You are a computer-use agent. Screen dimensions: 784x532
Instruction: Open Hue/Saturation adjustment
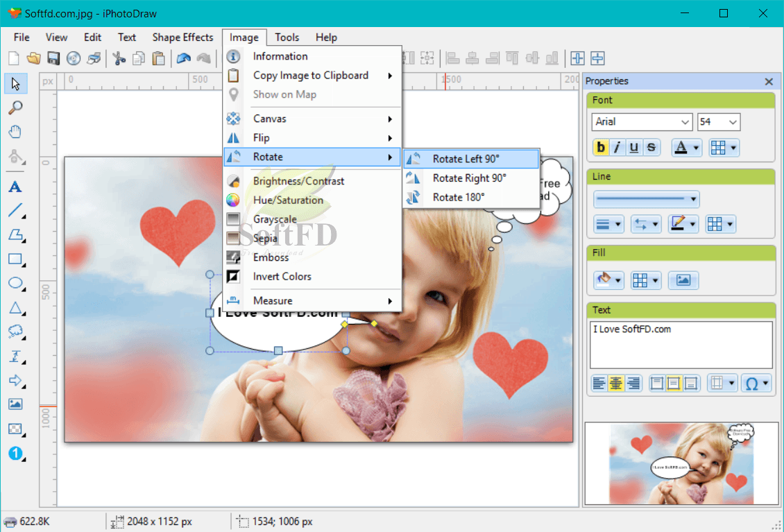tap(312, 200)
